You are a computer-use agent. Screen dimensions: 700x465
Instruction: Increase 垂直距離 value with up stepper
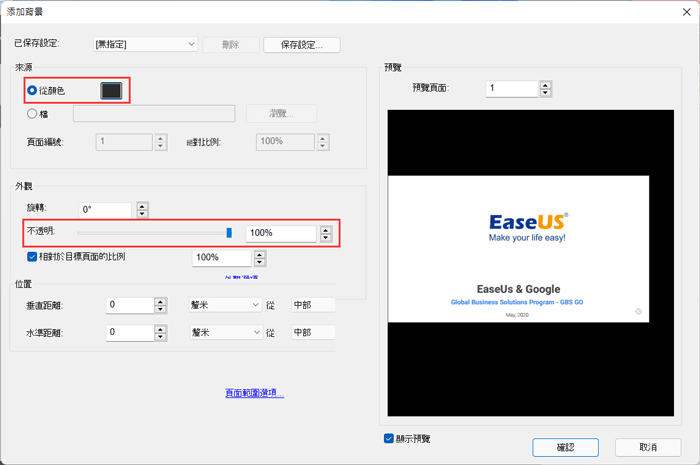click(x=161, y=301)
